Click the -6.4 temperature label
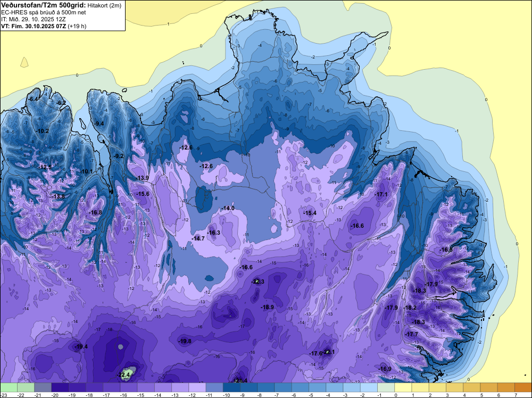532x398 pixels. pyautogui.click(x=33, y=99)
